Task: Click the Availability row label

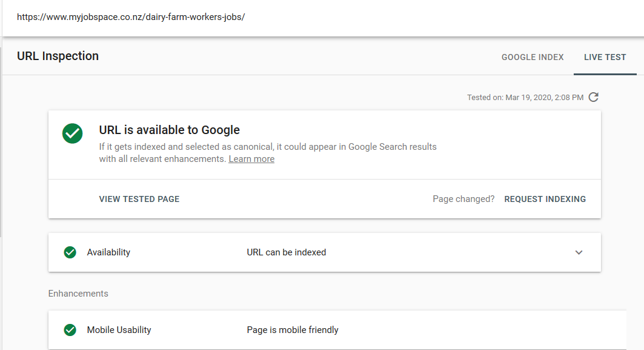Action: pyautogui.click(x=108, y=252)
